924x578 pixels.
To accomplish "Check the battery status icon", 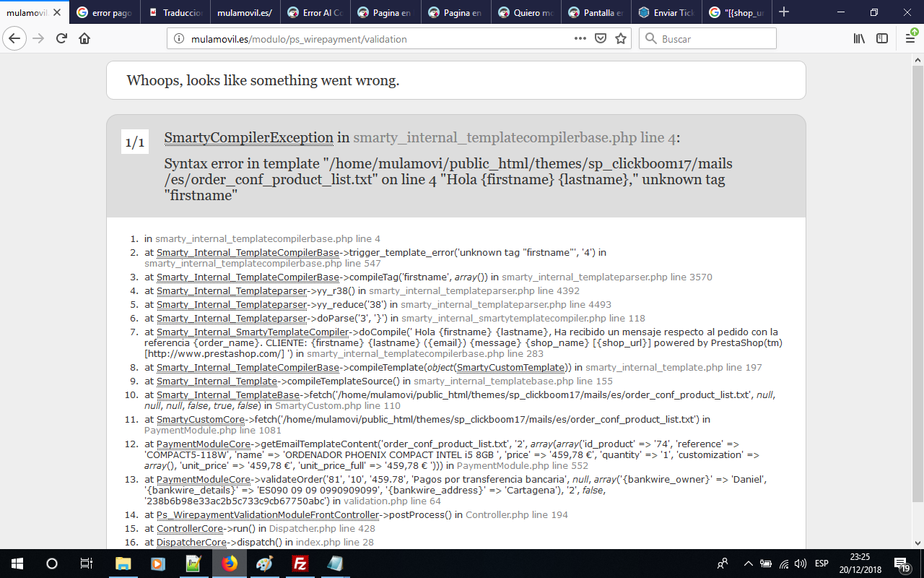I will [x=766, y=564].
